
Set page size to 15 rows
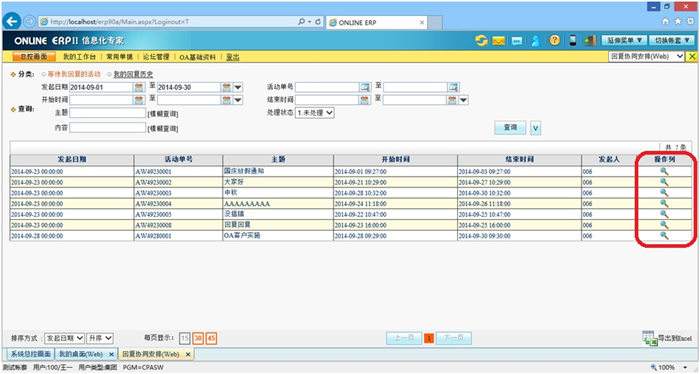[x=185, y=338]
